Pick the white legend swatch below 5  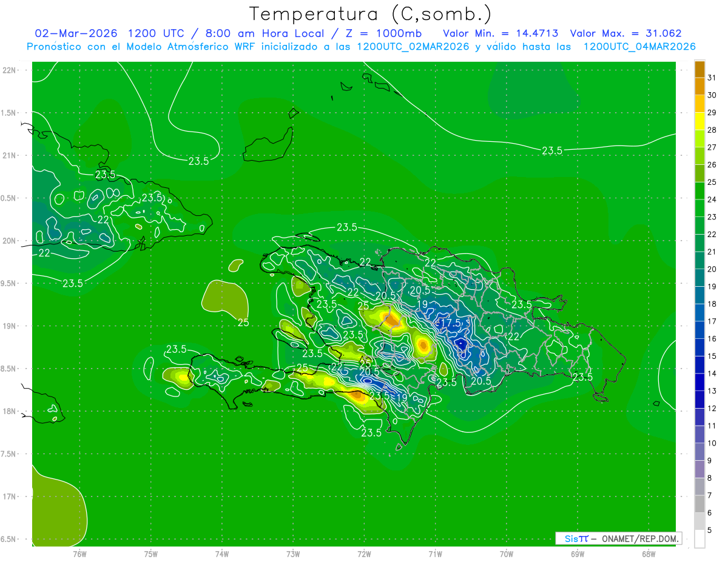click(x=699, y=539)
